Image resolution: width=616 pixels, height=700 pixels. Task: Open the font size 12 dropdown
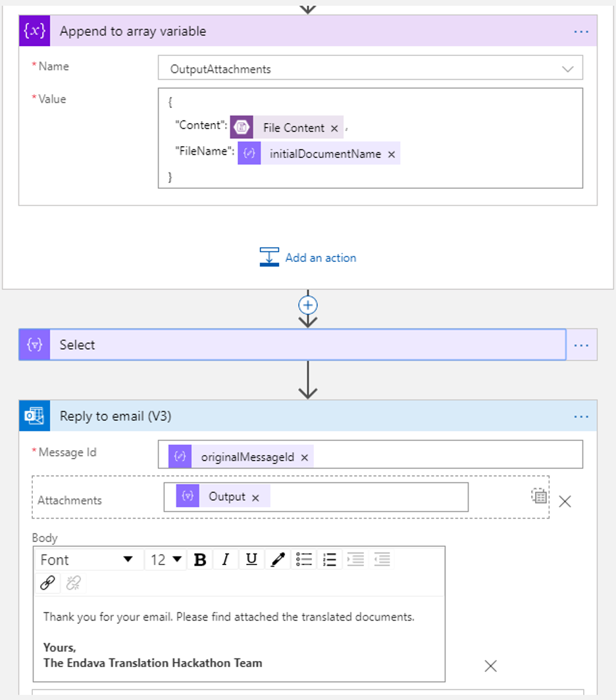166,559
